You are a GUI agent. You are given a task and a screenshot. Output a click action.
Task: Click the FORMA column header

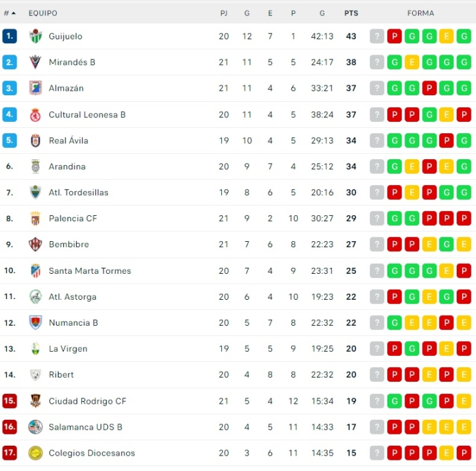(421, 13)
